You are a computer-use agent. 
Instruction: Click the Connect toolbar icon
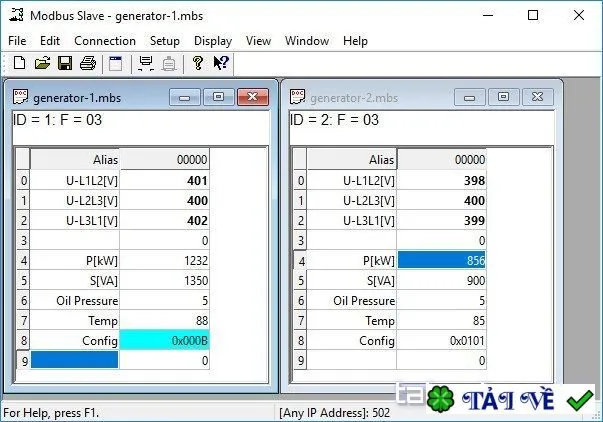(146, 63)
